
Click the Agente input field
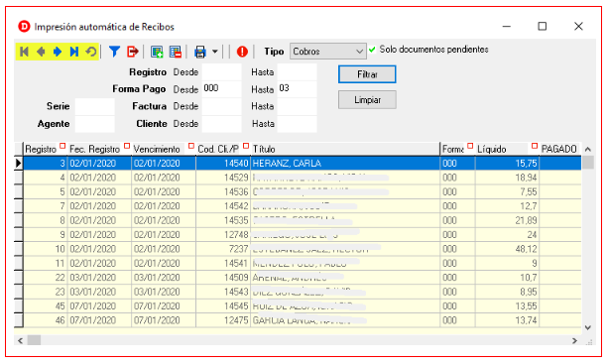click(95, 124)
